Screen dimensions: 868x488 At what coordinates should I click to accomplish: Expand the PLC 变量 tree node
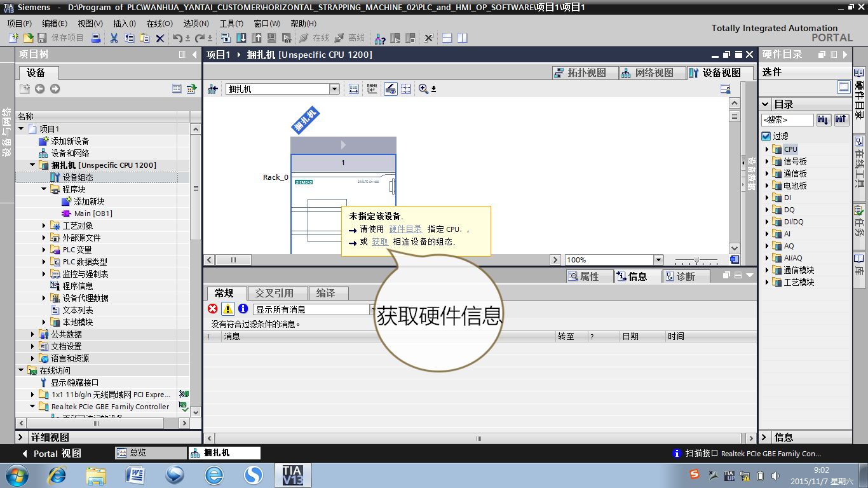44,250
